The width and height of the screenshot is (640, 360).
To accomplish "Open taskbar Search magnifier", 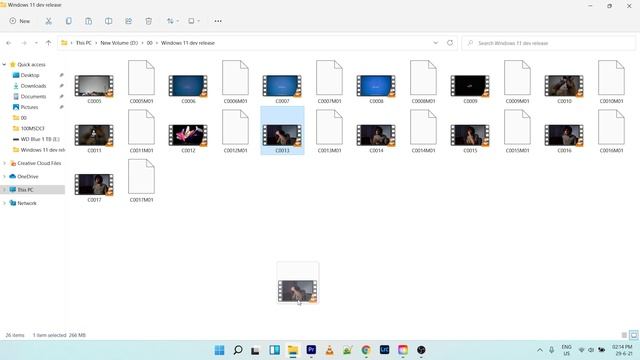I will (x=238, y=350).
